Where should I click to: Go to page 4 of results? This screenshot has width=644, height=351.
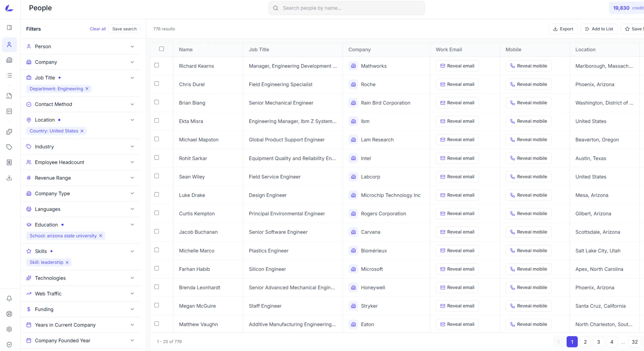[612, 342]
